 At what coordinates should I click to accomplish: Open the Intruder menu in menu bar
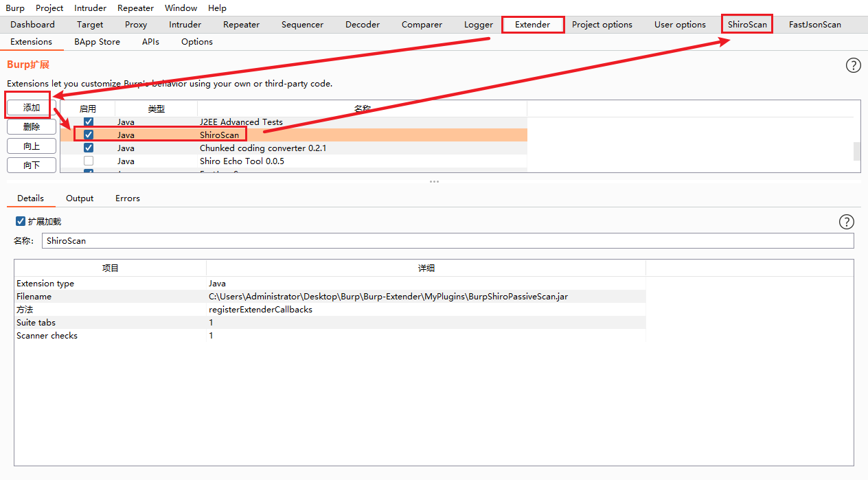pos(91,8)
